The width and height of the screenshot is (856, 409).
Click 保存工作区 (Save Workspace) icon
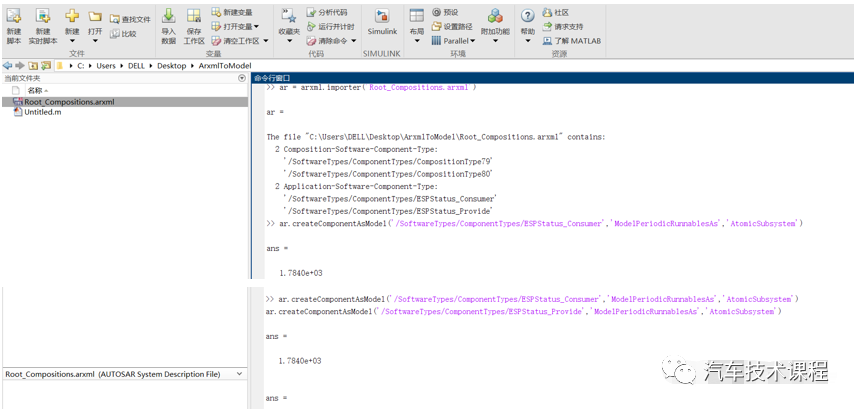[x=194, y=16]
